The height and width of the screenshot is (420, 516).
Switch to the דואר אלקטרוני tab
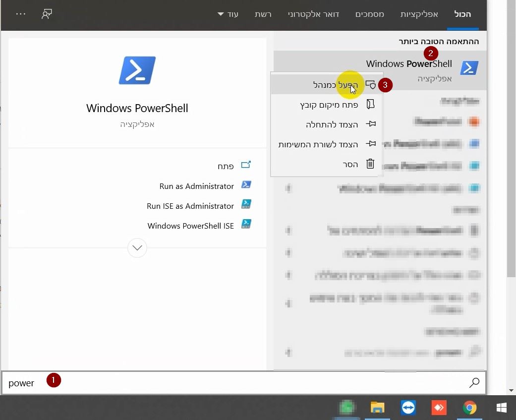pyautogui.click(x=313, y=14)
